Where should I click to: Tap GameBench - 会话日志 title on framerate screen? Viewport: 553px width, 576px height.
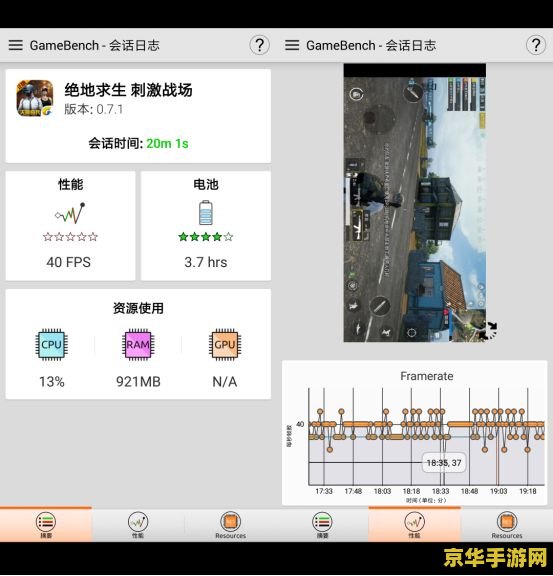[x=371, y=46]
